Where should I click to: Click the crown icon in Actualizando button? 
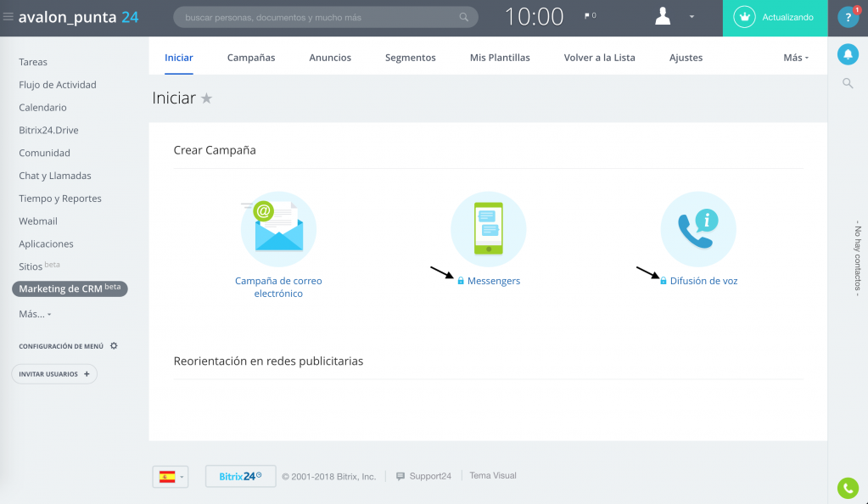745,17
